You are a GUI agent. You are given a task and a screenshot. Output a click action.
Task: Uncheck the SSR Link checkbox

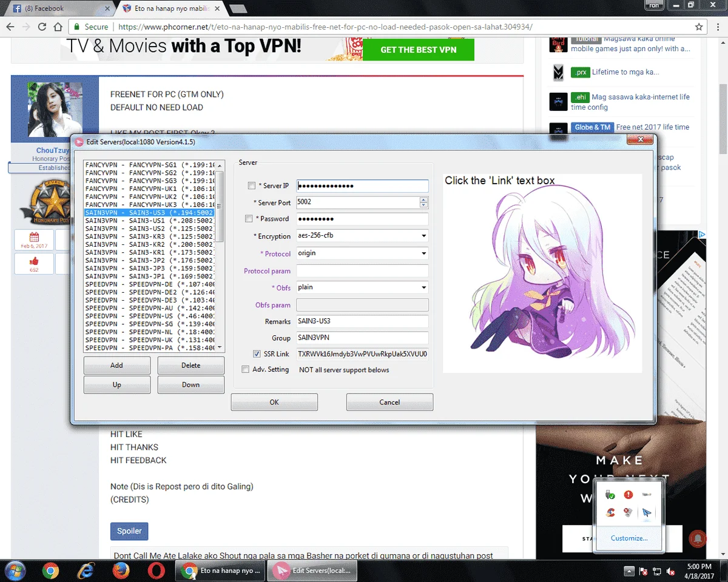(x=257, y=353)
